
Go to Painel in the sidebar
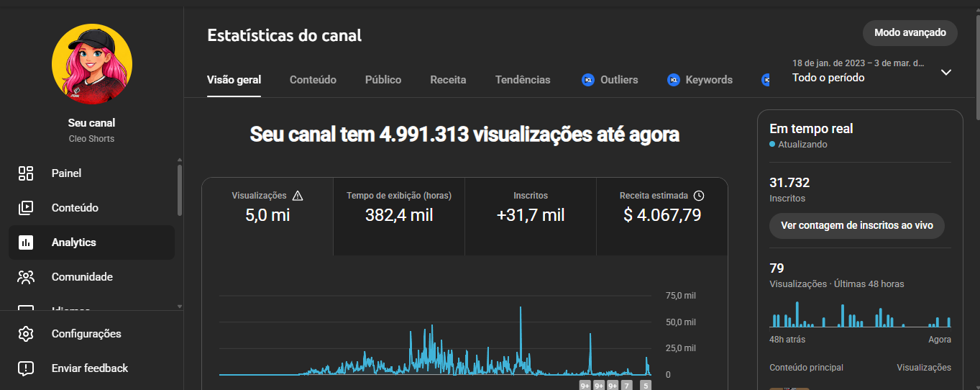click(91, 173)
